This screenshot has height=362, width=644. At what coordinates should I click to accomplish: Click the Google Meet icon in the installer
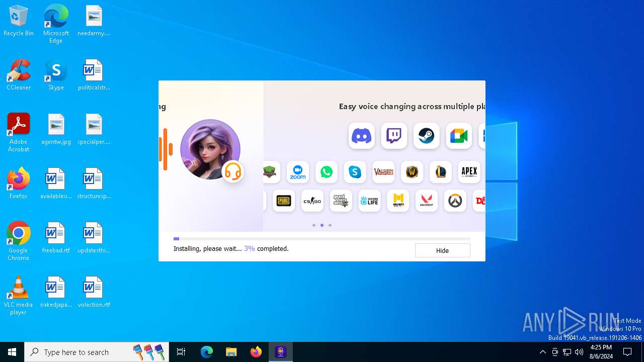459,136
